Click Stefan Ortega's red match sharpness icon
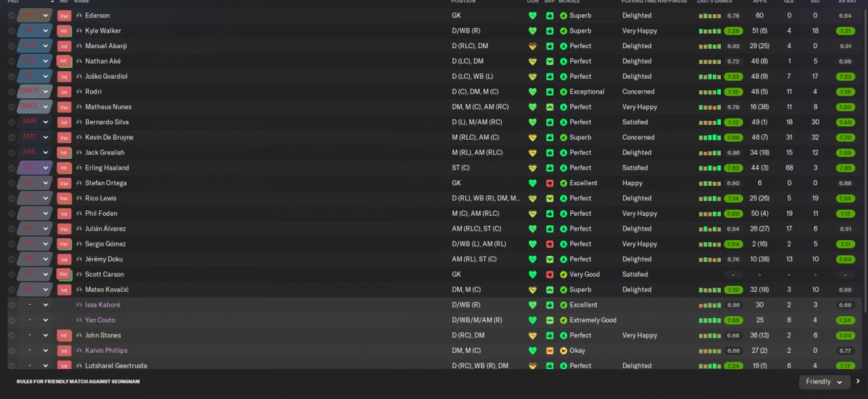The width and height of the screenshot is (868, 399). (x=550, y=183)
